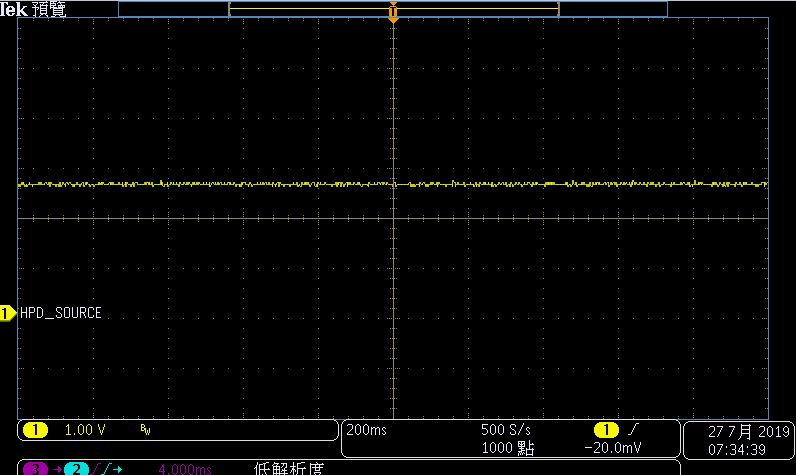Viewport: 796px width, 475px height.
Task: Click the 500 S/s sample rate readout
Action: pos(506,430)
